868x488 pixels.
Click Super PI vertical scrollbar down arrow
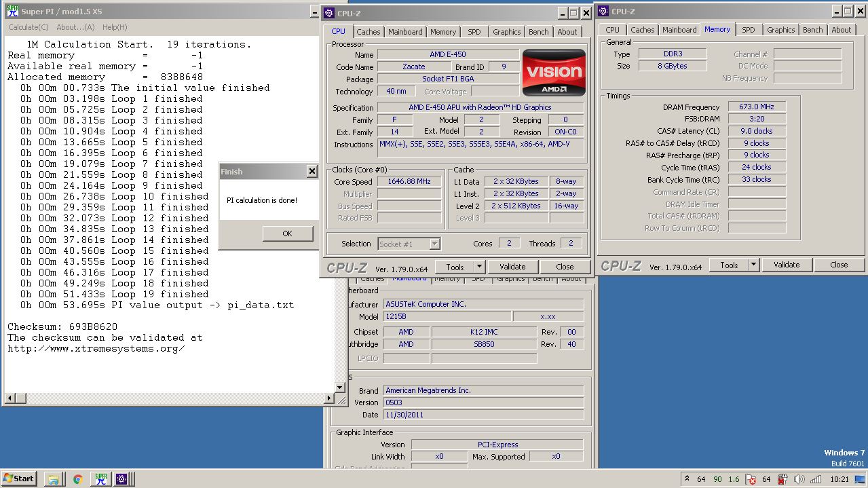pos(340,388)
